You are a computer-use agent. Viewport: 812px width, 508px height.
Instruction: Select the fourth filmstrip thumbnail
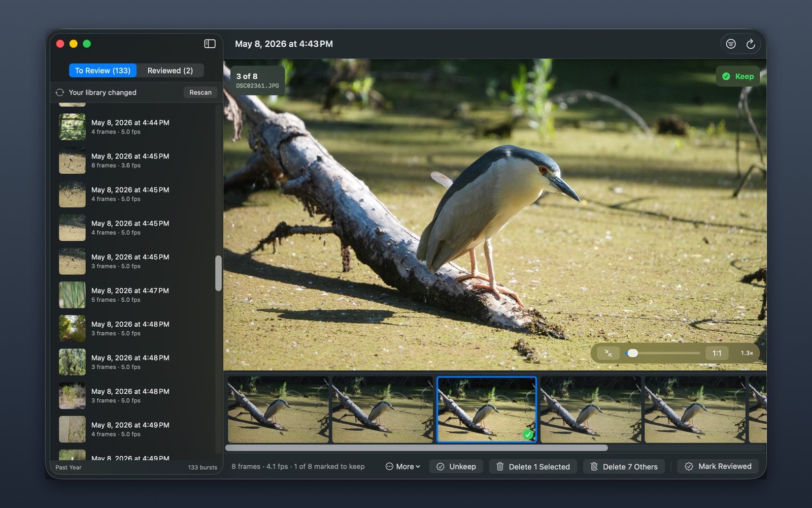(x=591, y=409)
